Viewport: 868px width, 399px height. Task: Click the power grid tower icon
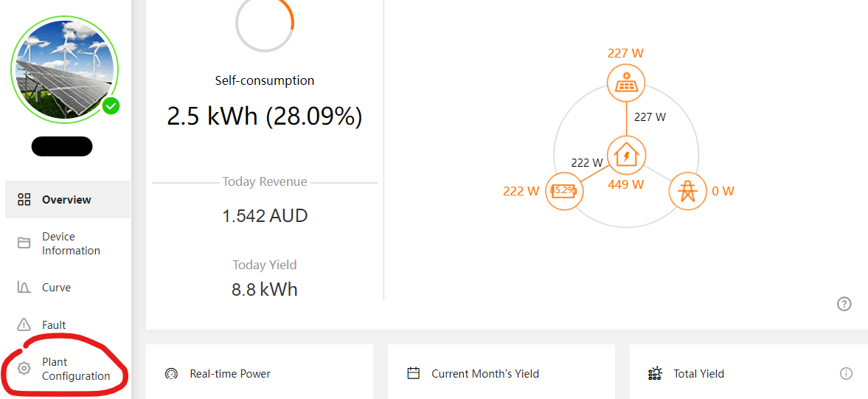coord(688,191)
